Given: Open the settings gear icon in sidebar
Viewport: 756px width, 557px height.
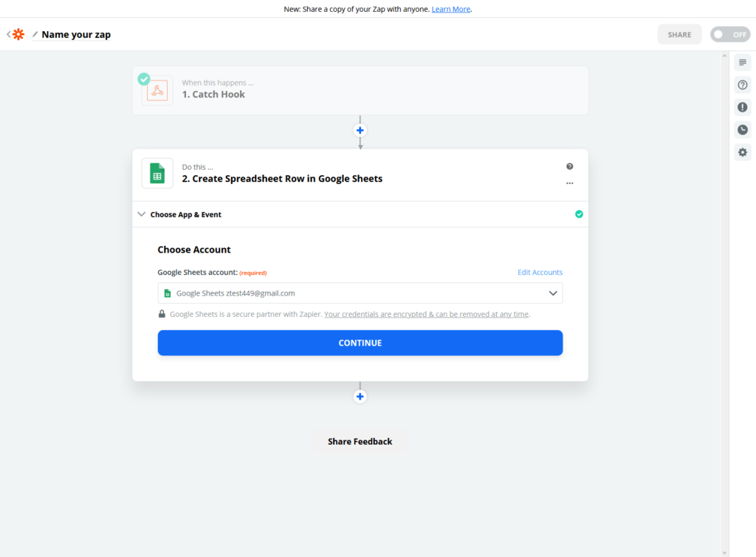Looking at the screenshot, I should [743, 152].
